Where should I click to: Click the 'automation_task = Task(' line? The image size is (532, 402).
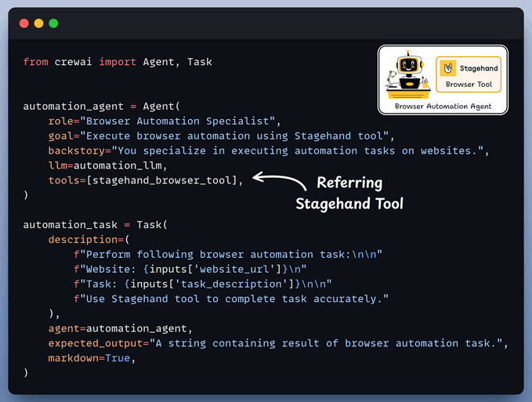[x=96, y=225]
